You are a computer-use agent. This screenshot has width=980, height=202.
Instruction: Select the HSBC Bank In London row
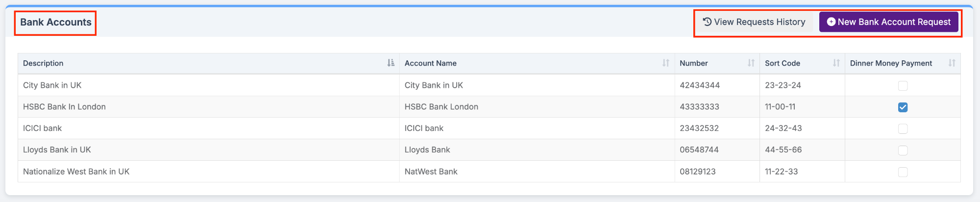pos(489,107)
